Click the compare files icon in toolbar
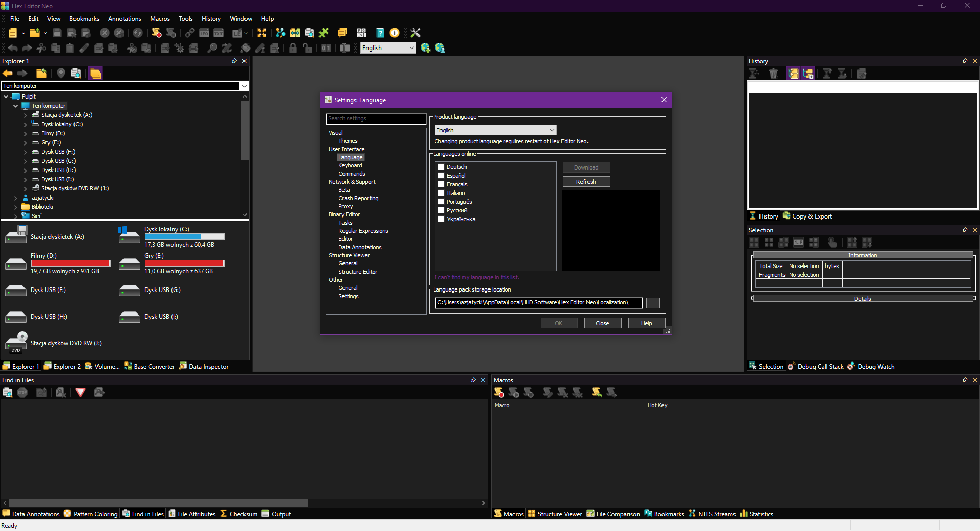980x531 pixels. click(x=295, y=33)
